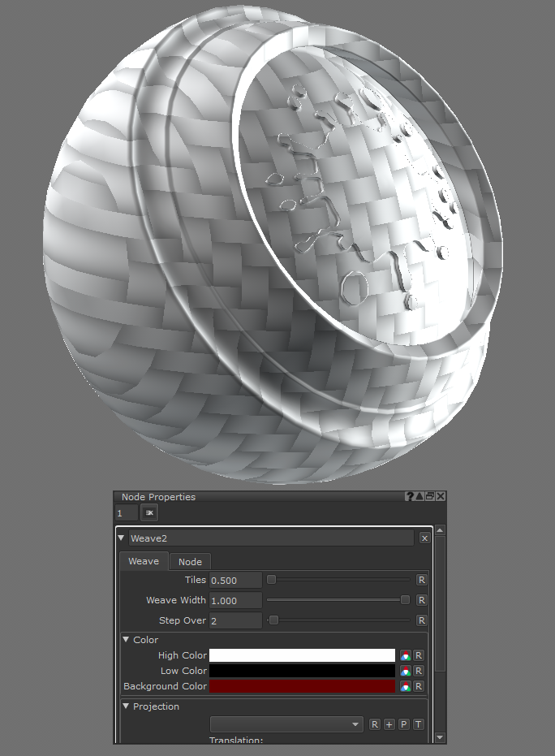Reset the Tiles value with R button

click(421, 580)
